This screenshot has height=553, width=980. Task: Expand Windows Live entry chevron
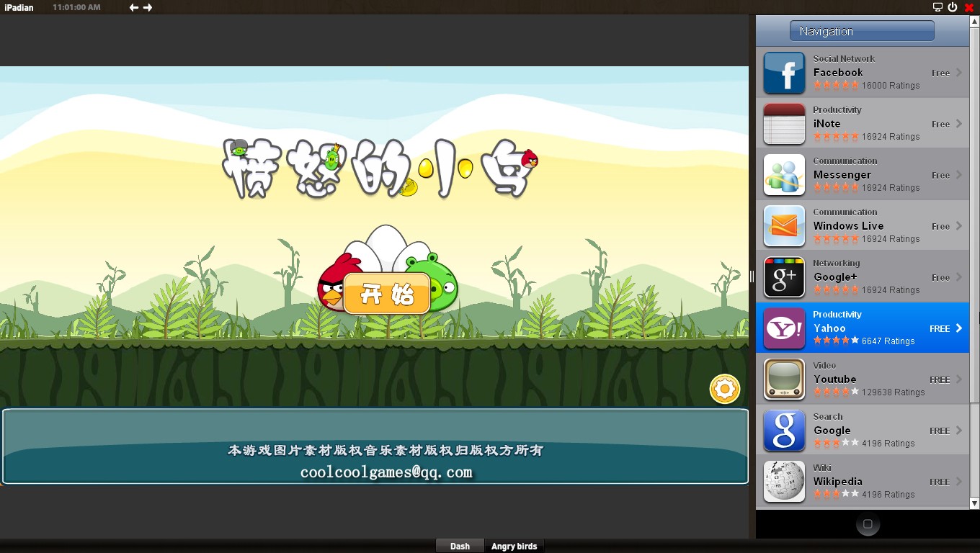[x=959, y=226]
